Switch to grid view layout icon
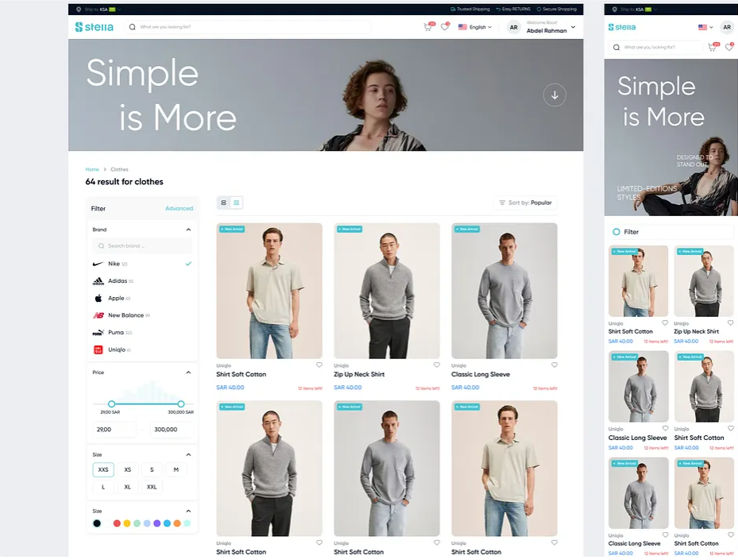Screen dimensions: 738x560 point(237,203)
